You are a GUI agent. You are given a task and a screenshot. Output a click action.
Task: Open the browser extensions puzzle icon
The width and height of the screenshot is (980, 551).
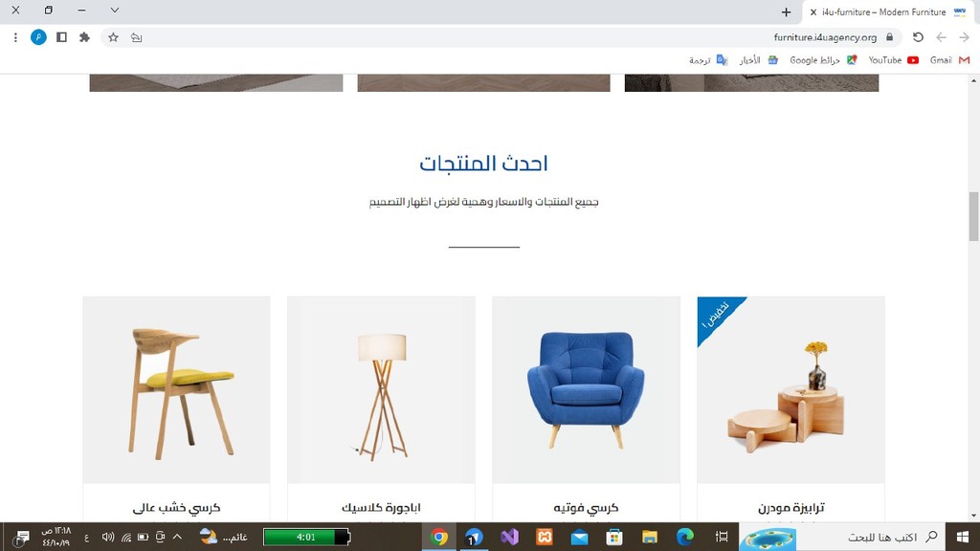(x=84, y=37)
